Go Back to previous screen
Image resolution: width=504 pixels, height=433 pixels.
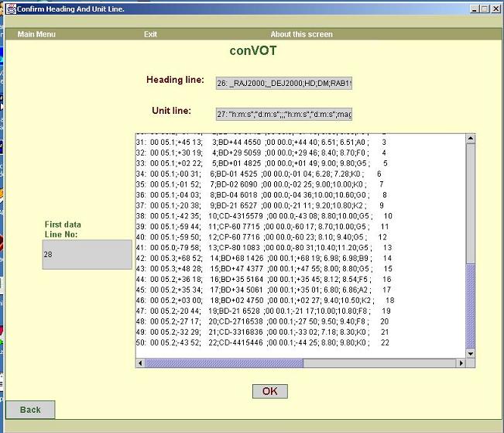click(30, 410)
